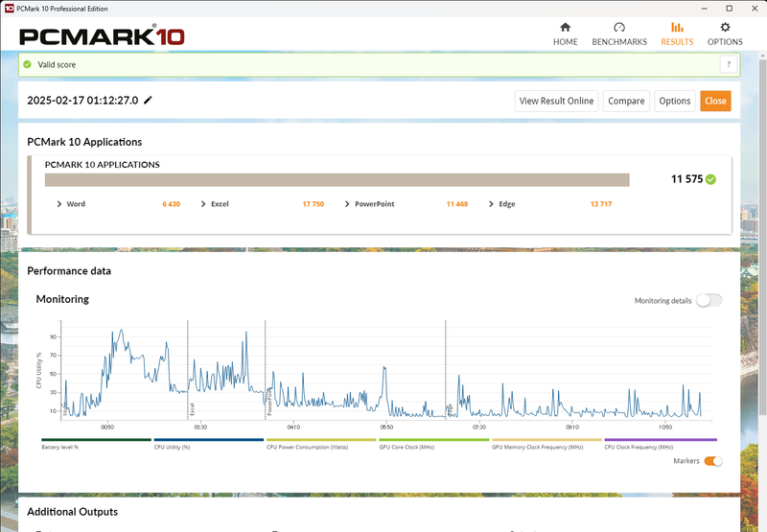The height and width of the screenshot is (532, 767).
Task: Open the result Options button
Action: click(675, 101)
